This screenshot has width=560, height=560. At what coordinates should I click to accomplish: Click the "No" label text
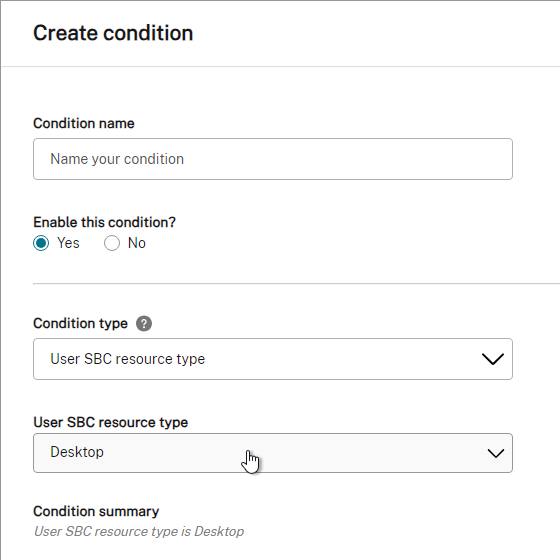137,243
